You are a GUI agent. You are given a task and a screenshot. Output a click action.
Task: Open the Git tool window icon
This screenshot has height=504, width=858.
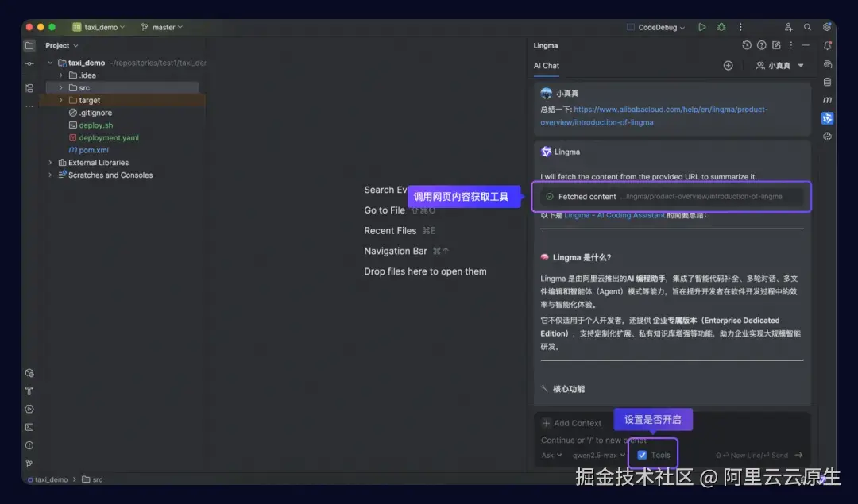point(29,464)
